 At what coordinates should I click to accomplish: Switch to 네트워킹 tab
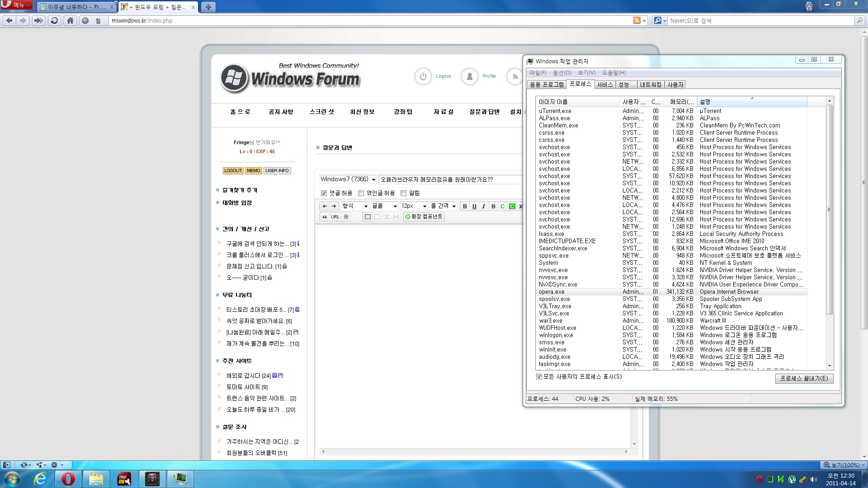[651, 84]
